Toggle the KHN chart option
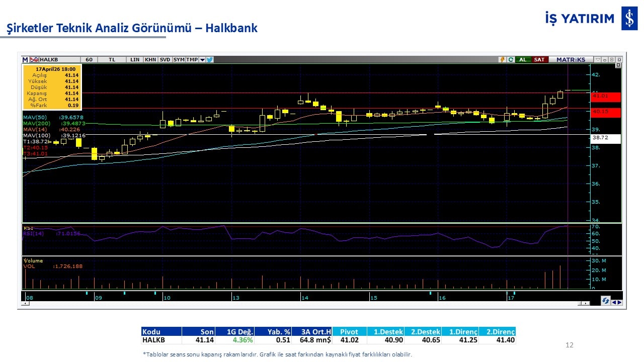644x362 pixels. coord(150,59)
